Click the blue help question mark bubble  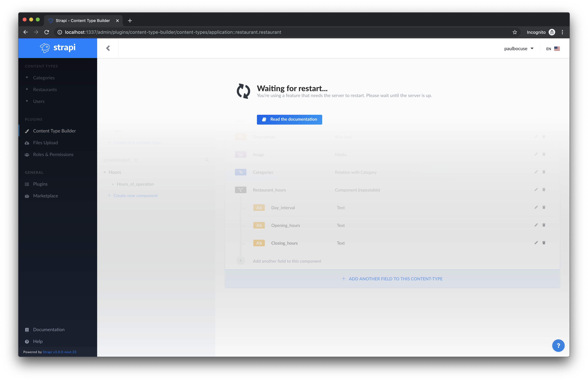[558, 345]
